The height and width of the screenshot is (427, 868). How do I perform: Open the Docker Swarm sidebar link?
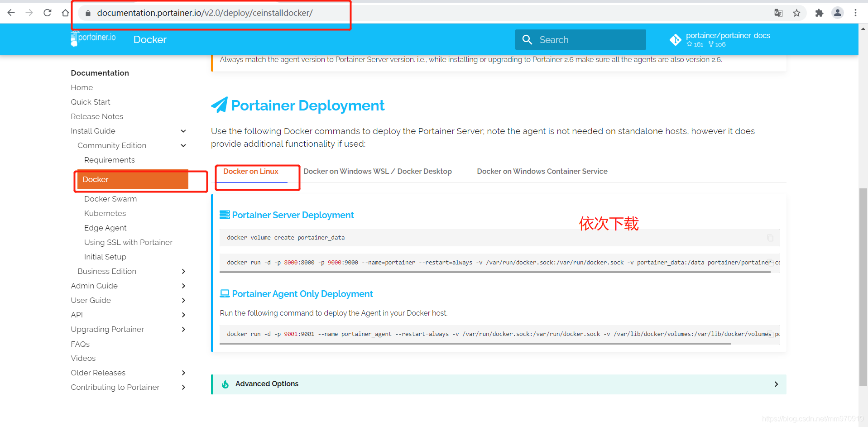pos(110,199)
